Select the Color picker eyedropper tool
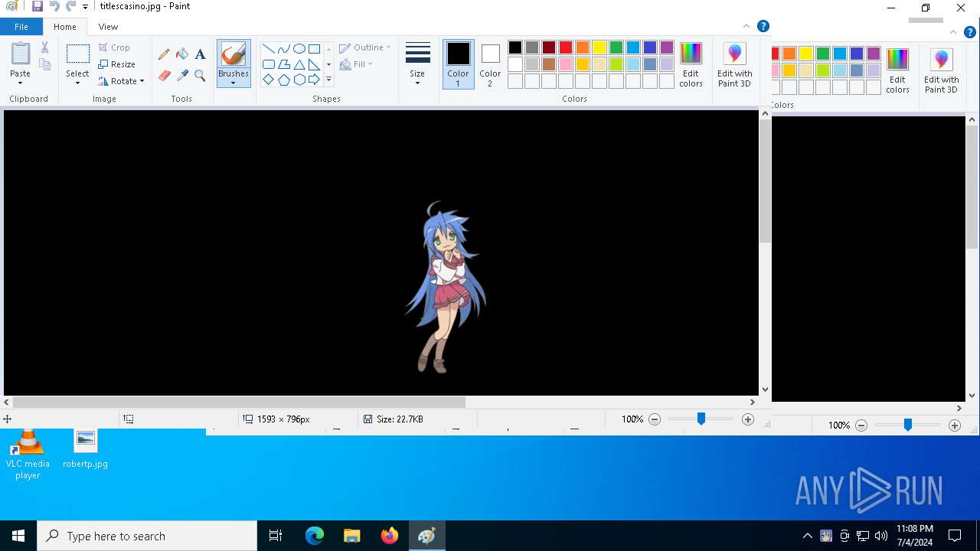980x551 pixels. pyautogui.click(x=182, y=76)
